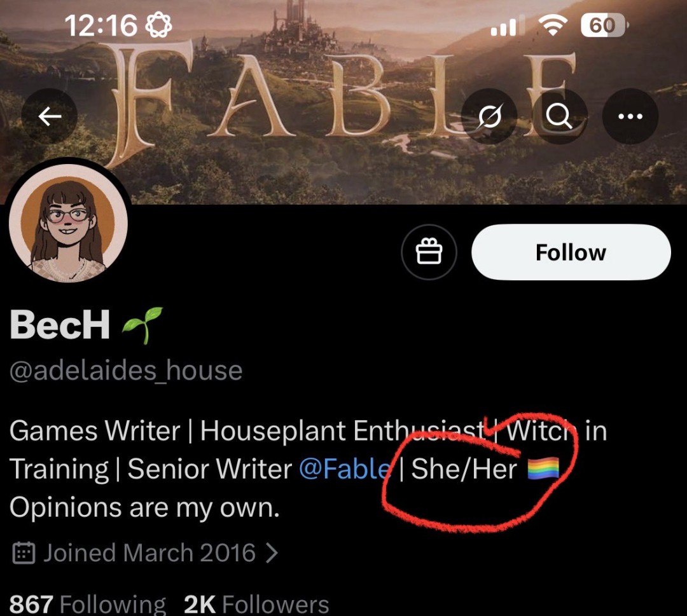Tap the @adelaides_house handle
Image resolution: width=687 pixels, height=616 pixels.
126,371
